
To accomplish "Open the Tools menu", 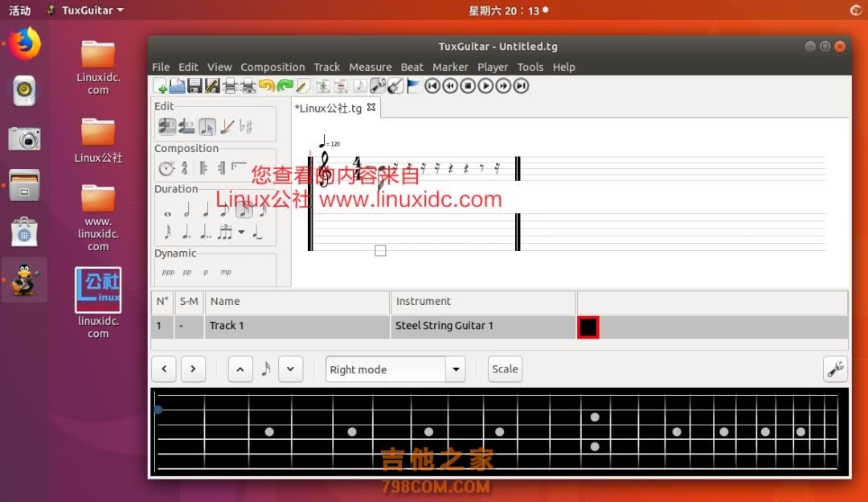I will point(530,67).
